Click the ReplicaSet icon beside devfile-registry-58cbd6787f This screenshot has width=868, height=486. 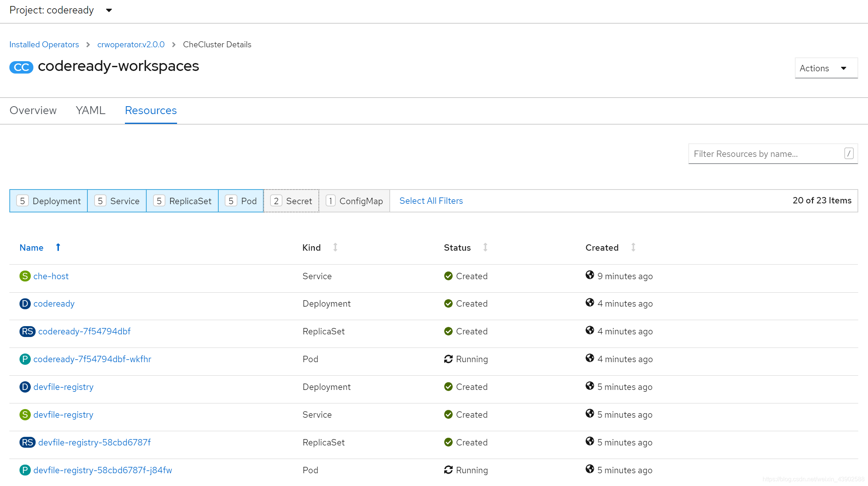coord(27,442)
